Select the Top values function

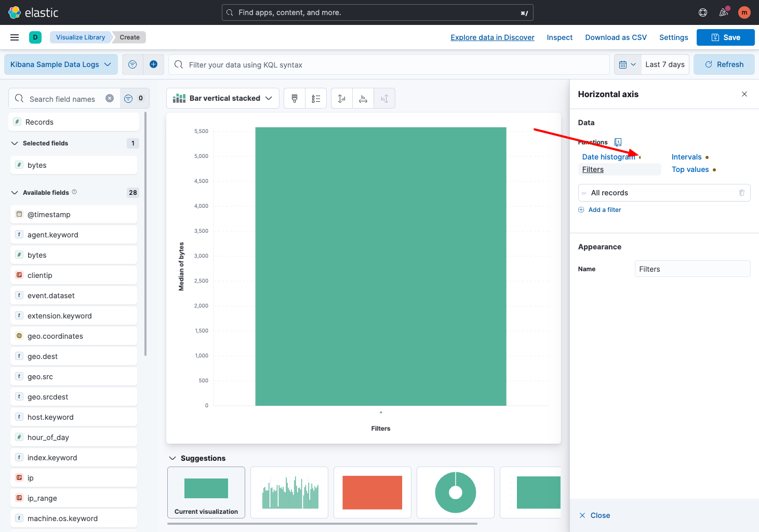(x=690, y=169)
